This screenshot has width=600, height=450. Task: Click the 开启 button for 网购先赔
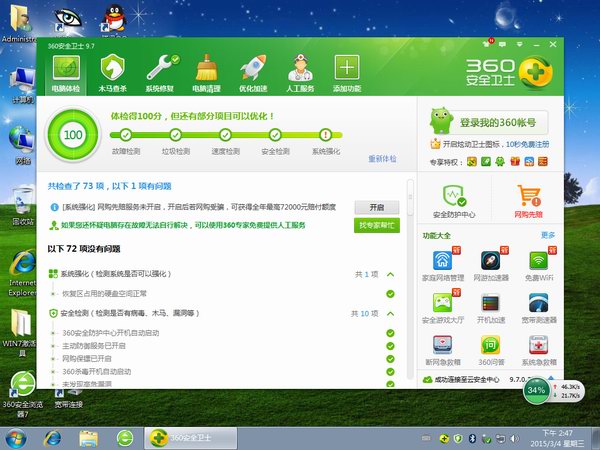(377, 207)
